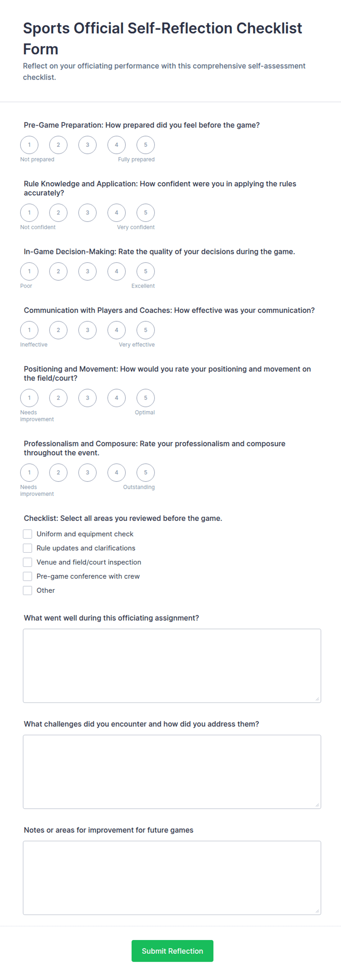The height and width of the screenshot is (980, 341).
Task: Rate Professionalism and Composure as 4
Action: pos(116,472)
